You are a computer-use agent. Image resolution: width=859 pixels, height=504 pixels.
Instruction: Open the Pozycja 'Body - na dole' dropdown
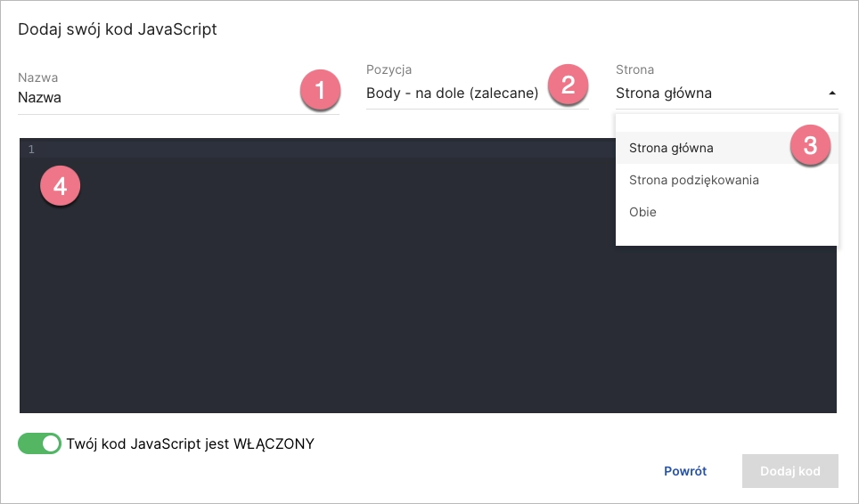coord(452,93)
